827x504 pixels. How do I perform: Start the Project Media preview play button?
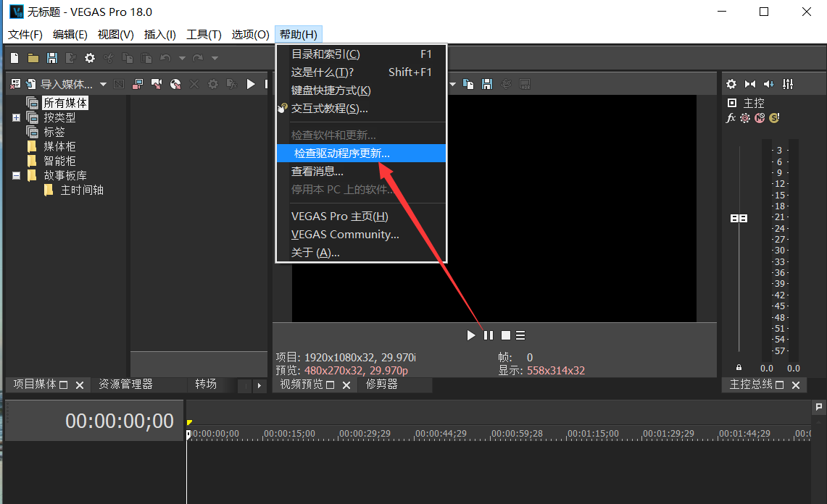coord(251,84)
